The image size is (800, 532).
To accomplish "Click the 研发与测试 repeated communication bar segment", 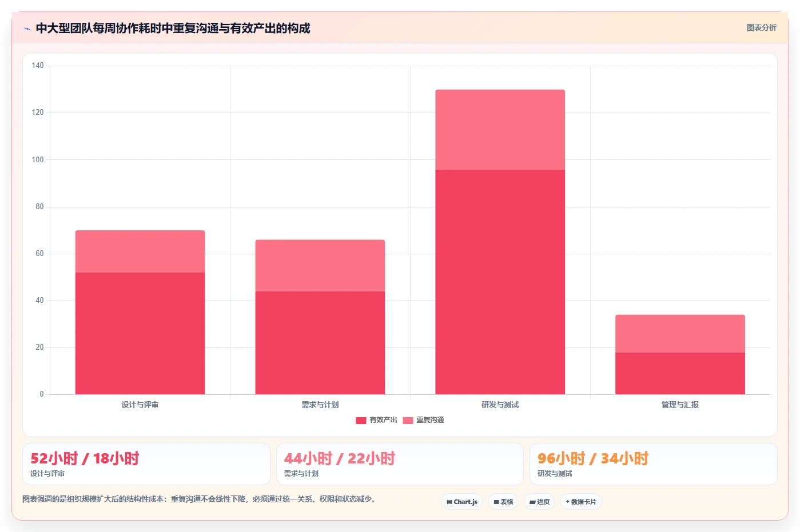I will [500, 130].
